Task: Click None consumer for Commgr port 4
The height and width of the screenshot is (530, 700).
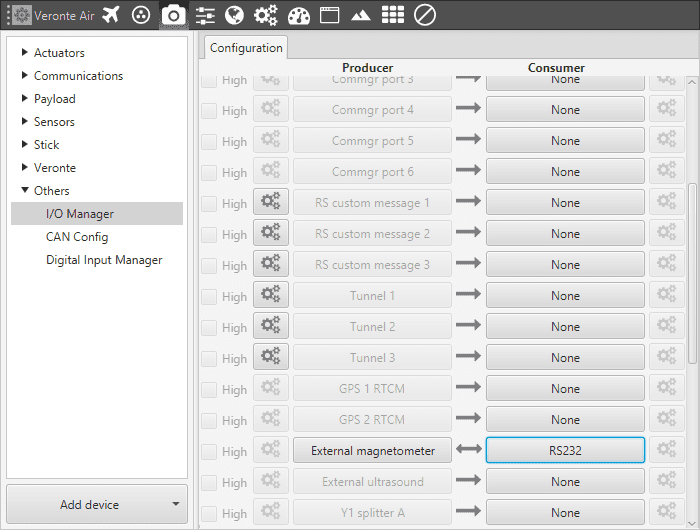Action: tap(565, 109)
